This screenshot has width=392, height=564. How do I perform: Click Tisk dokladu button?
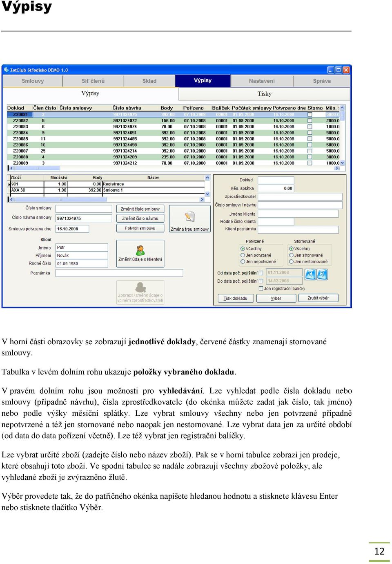[x=235, y=298]
